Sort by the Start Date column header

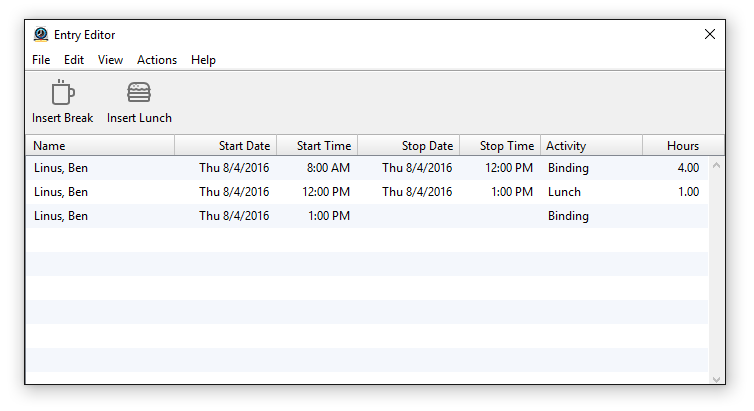point(226,146)
